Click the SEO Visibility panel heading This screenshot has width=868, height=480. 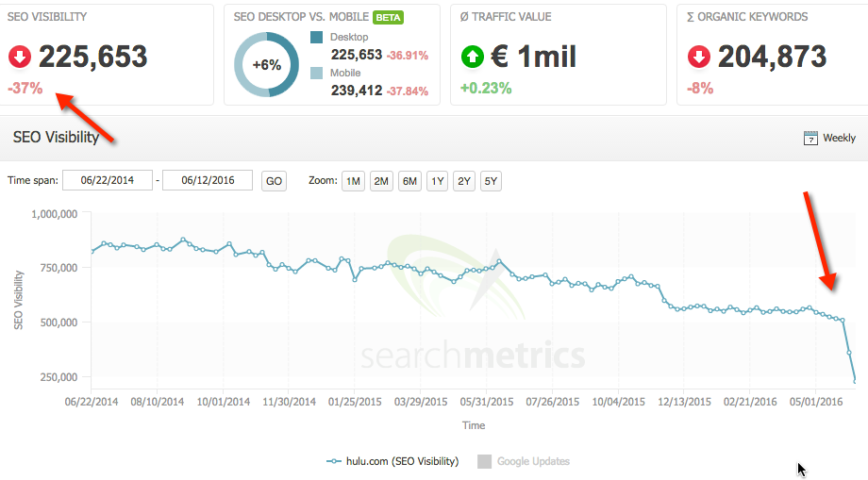(56, 138)
